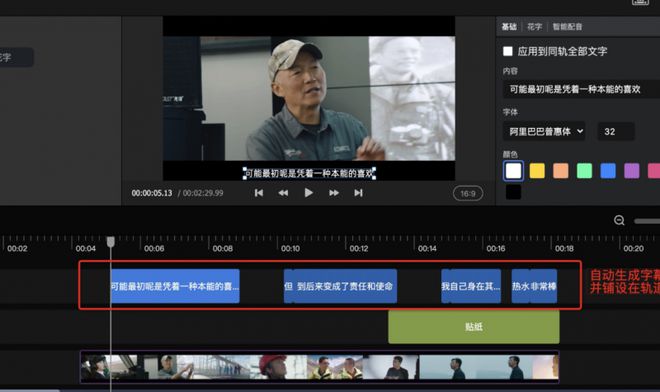
Task: Click the fast-forward icon
Action: [334, 193]
